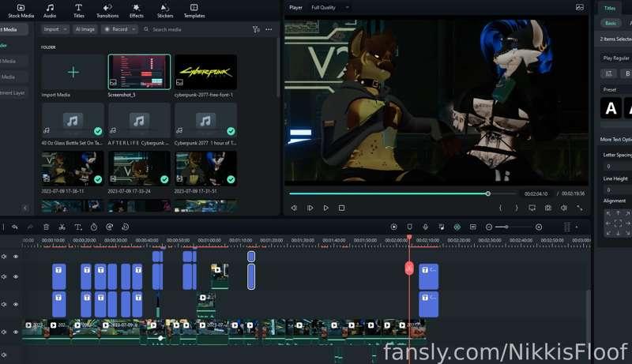This screenshot has height=364, width=632.
Task: Delete the selected clip with trash icon
Action: [47, 227]
